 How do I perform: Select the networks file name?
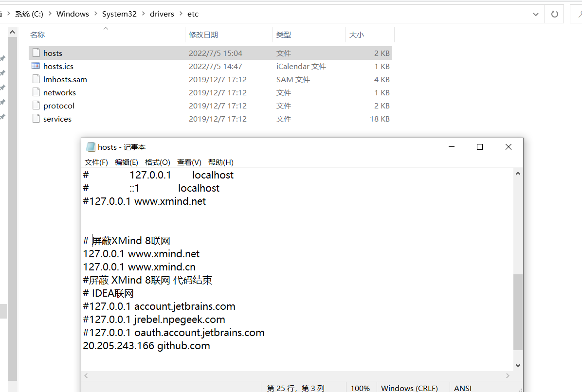pos(59,92)
